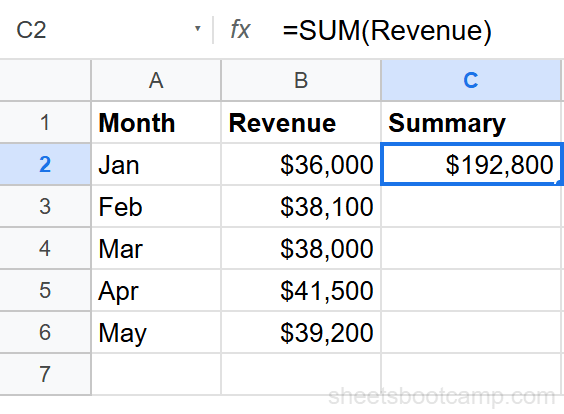564x414 pixels.
Task: Select the Revenue header cell
Action: pos(301,122)
